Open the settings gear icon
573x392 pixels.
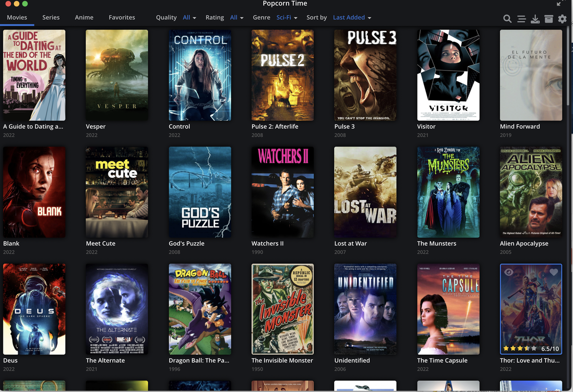[x=562, y=19]
